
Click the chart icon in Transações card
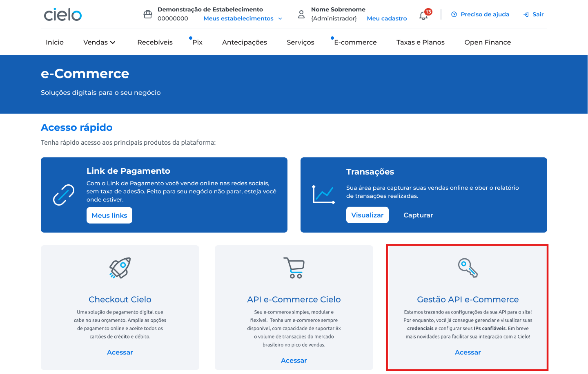[x=323, y=195]
